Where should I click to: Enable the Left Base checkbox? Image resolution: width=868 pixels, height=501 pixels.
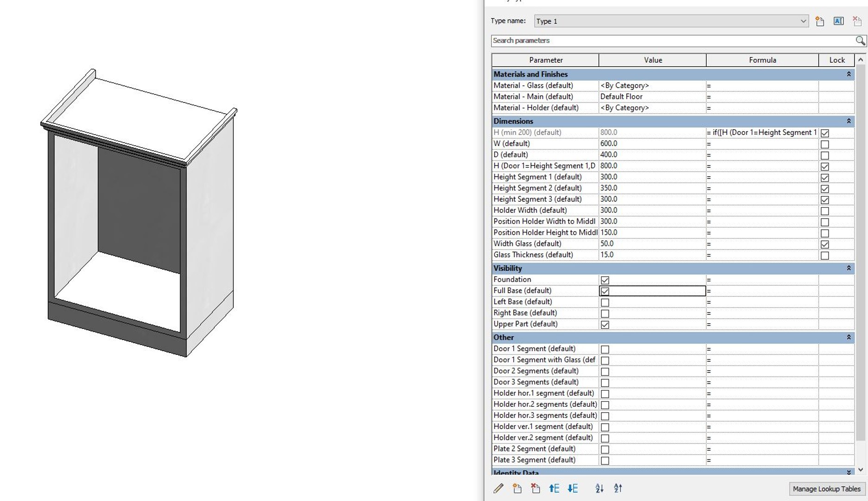[605, 302]
